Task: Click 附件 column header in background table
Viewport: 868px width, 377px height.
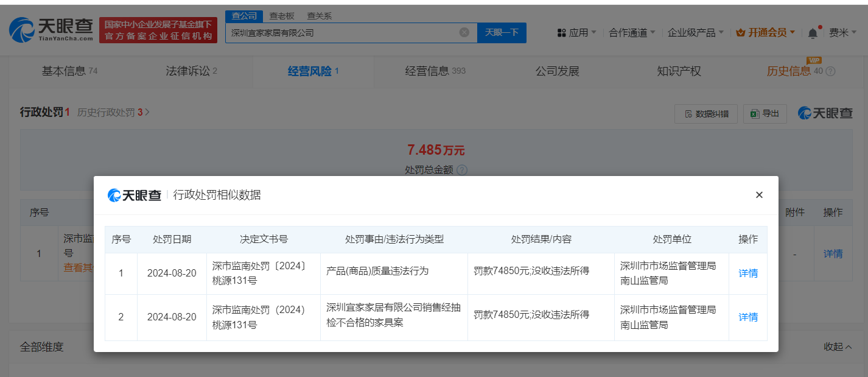Action: coord(795,213)
